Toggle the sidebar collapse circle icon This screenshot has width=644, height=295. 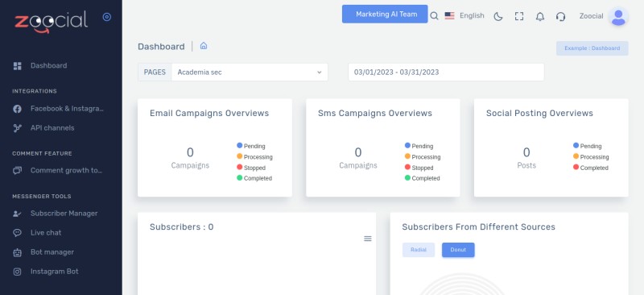107,17
